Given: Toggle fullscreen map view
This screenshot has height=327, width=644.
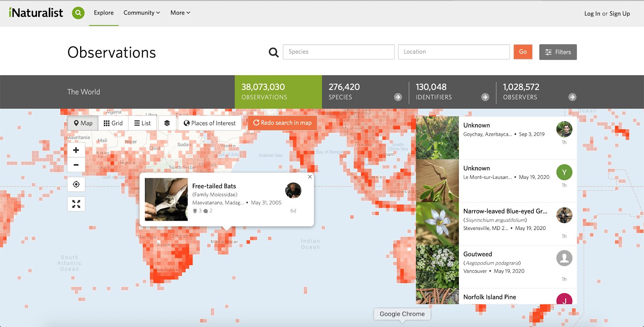Looking at the screenshot, I should coord(76,204).
